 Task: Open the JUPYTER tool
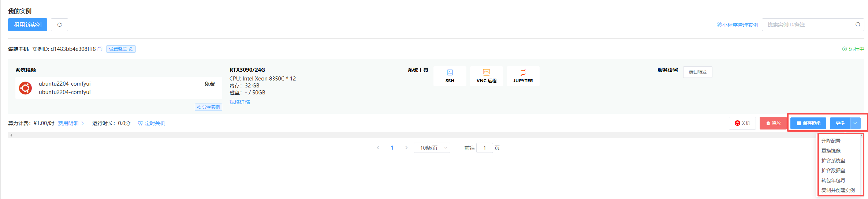pos(523,76)
